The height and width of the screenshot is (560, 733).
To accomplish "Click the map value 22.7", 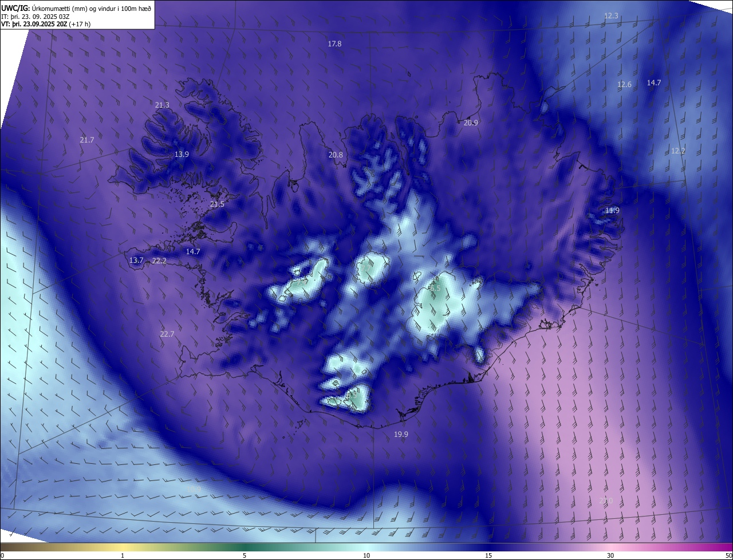I will [167, 334].
